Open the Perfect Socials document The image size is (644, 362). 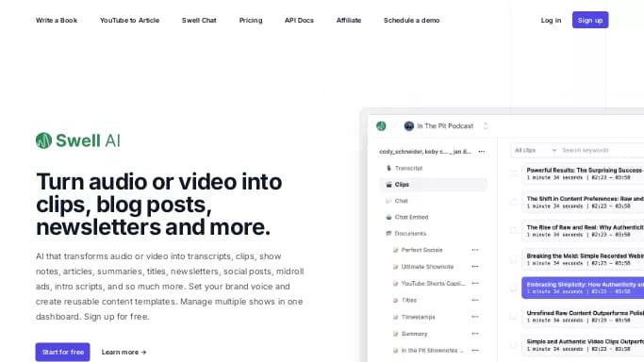point(421,250)
